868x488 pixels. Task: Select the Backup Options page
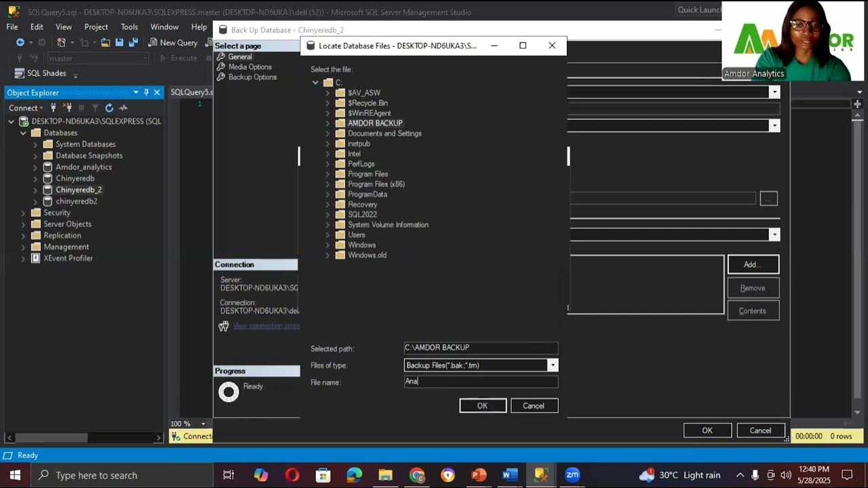pyautogui.click(x=252, y=77)
